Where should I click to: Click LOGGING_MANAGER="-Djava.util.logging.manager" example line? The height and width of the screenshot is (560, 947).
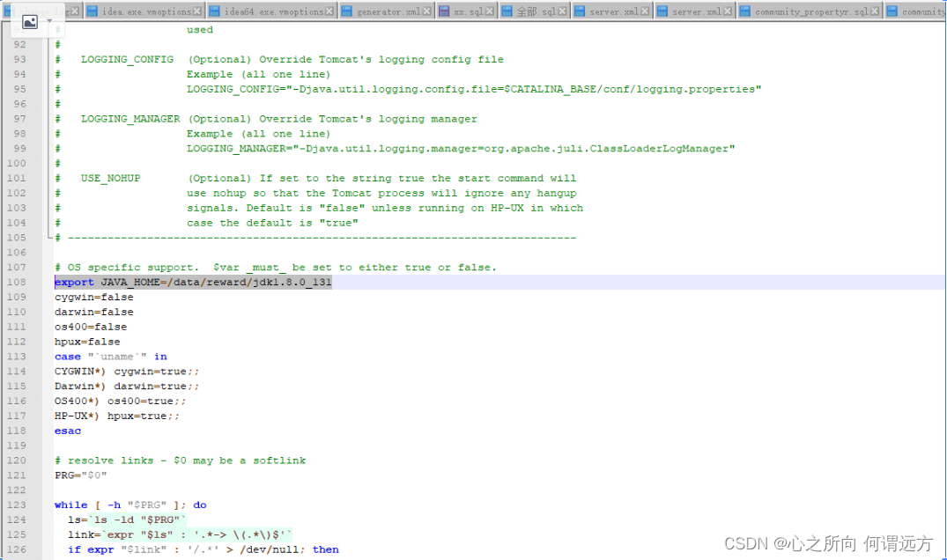click(460, 149)
